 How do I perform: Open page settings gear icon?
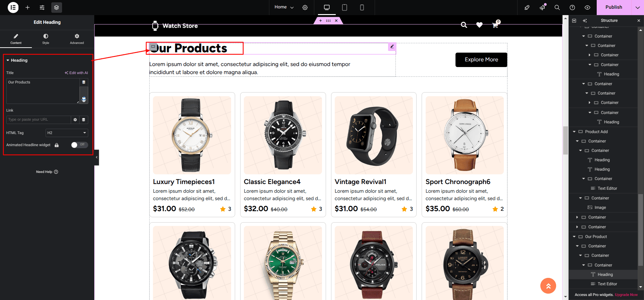305,7
